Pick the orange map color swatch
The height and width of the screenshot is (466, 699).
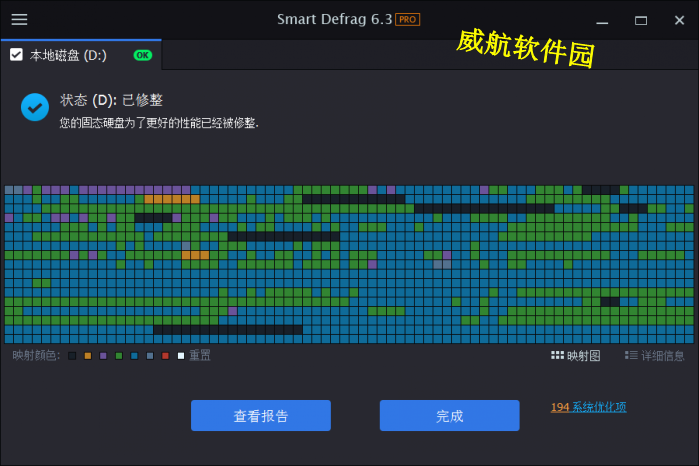point(88,355)
